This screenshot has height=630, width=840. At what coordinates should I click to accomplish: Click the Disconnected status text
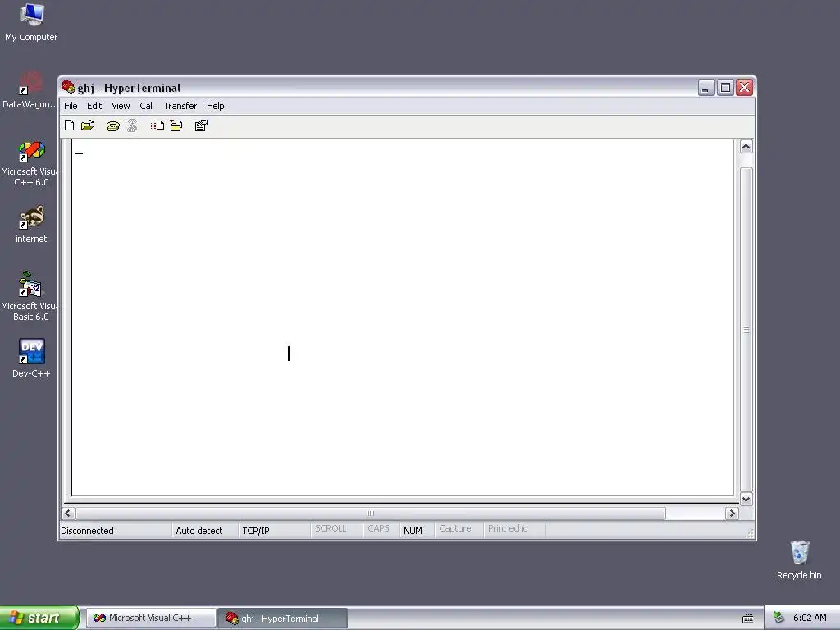[x=87, y=531]
